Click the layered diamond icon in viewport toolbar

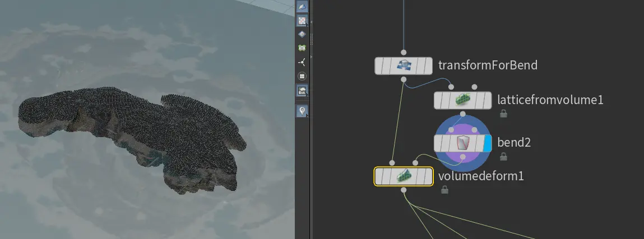[x=302, y=34]
